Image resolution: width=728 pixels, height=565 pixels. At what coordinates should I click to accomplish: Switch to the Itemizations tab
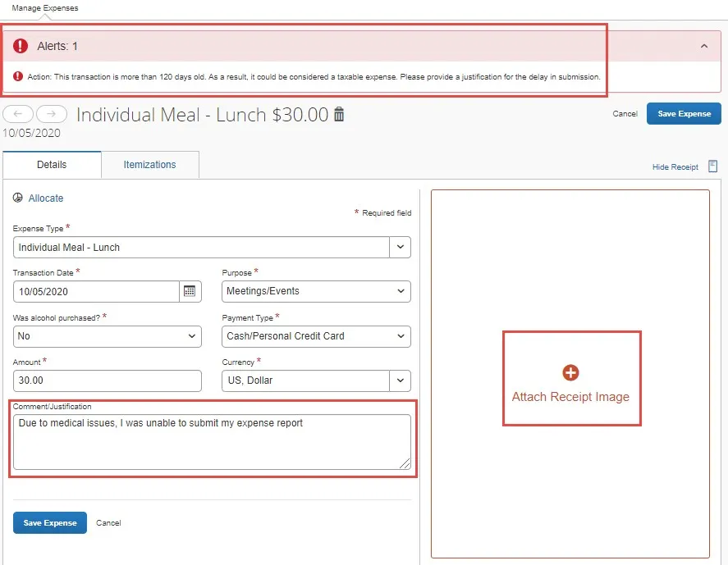click(x=150, y=165)
